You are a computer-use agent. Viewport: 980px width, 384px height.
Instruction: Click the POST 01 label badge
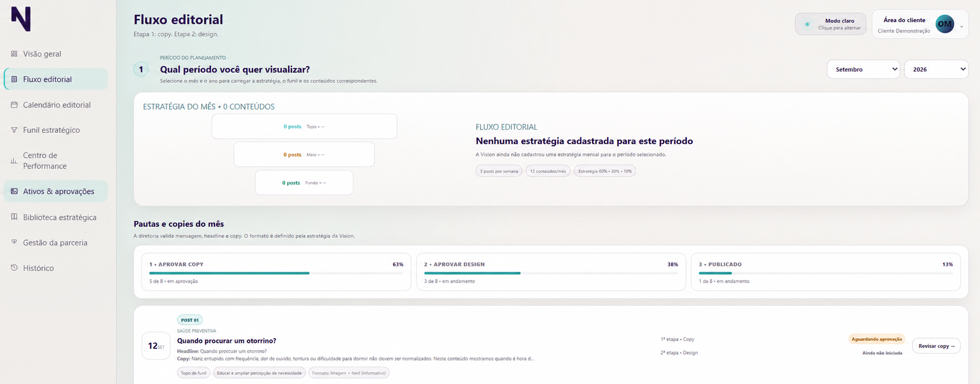[190, 320]
